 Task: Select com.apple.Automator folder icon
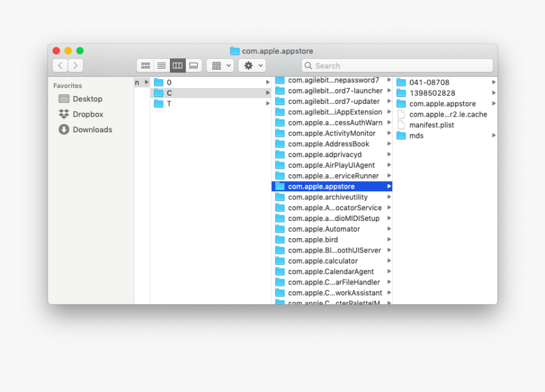click(280, 229)
